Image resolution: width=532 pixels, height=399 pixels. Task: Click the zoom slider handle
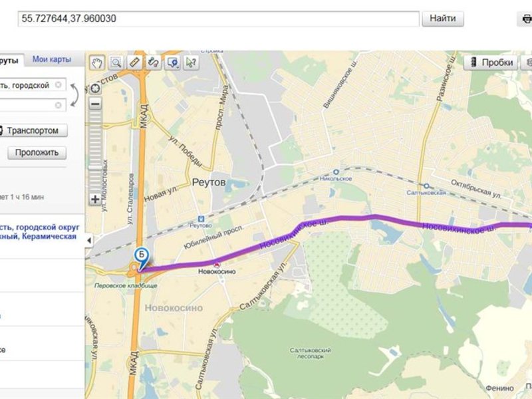coord(95,168)
